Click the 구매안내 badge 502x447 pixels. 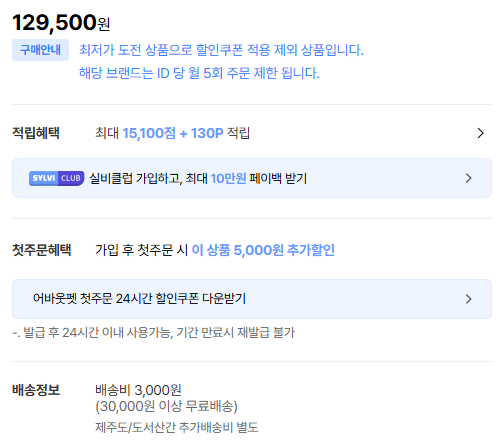tap(40, 50)
